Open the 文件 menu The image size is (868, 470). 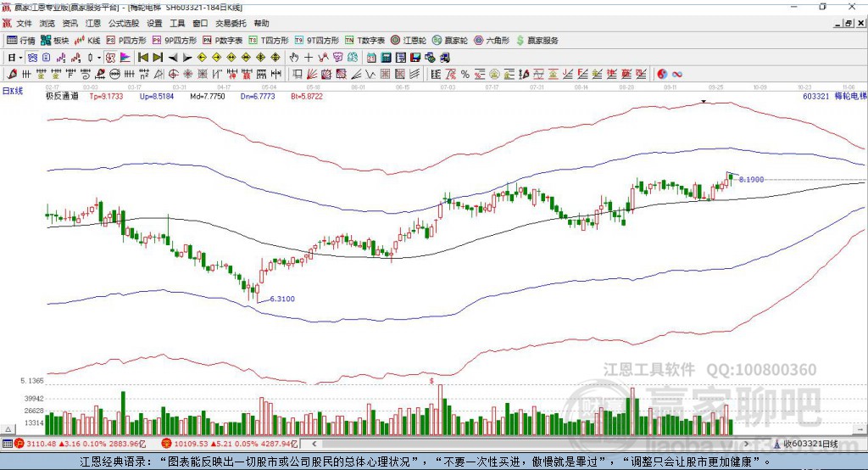(25, 23)
